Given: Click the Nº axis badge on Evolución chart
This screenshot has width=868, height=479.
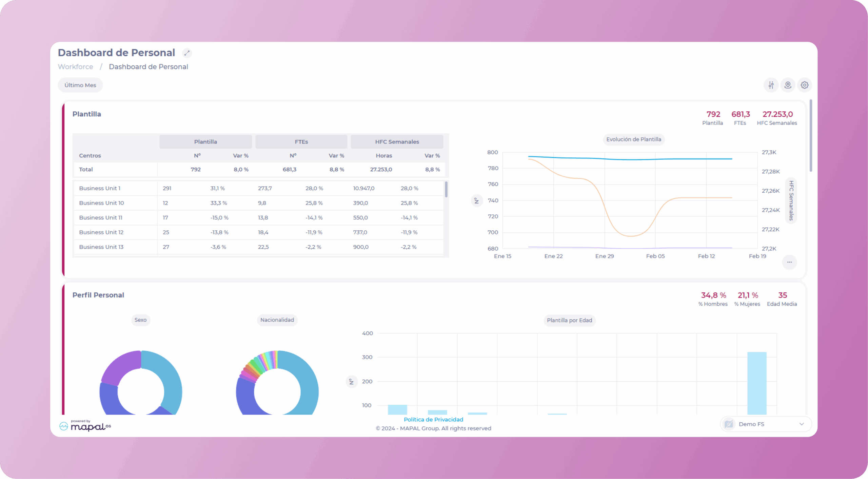Looking at the screenshot, I should pos(476,201).
